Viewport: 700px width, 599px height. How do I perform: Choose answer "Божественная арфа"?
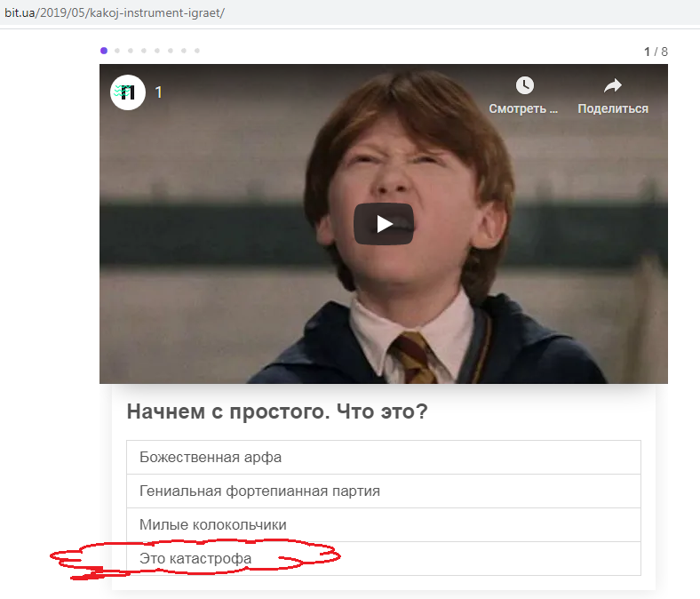384,458
